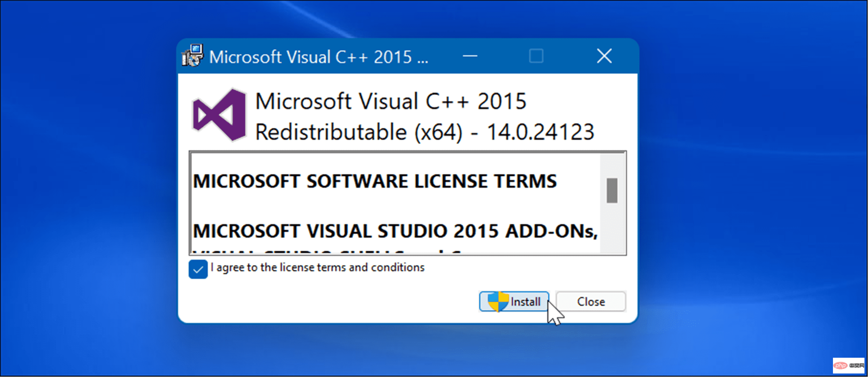Close the installer with the title bar X
Screen dimensions: 868x377
tap(604, 56)
